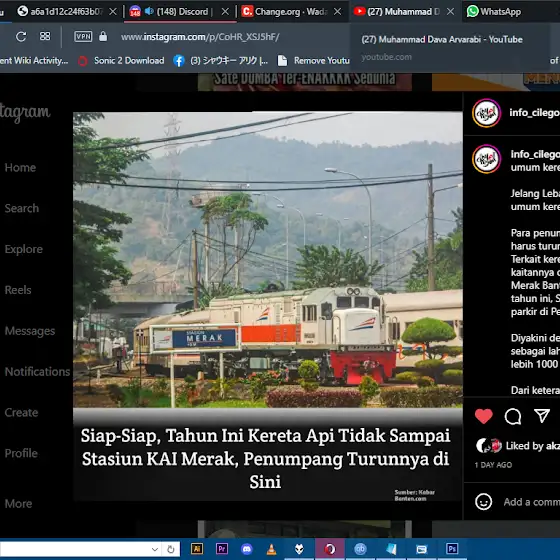
Task: Open Adobe Photoshop from taskbar
Action: click(452, 549)
